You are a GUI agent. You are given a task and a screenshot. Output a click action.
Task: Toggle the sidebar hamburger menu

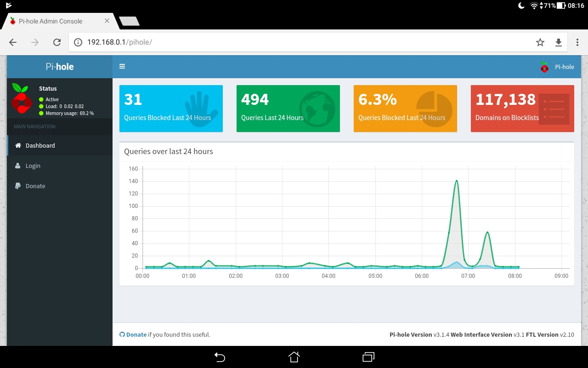coord(122,66)
